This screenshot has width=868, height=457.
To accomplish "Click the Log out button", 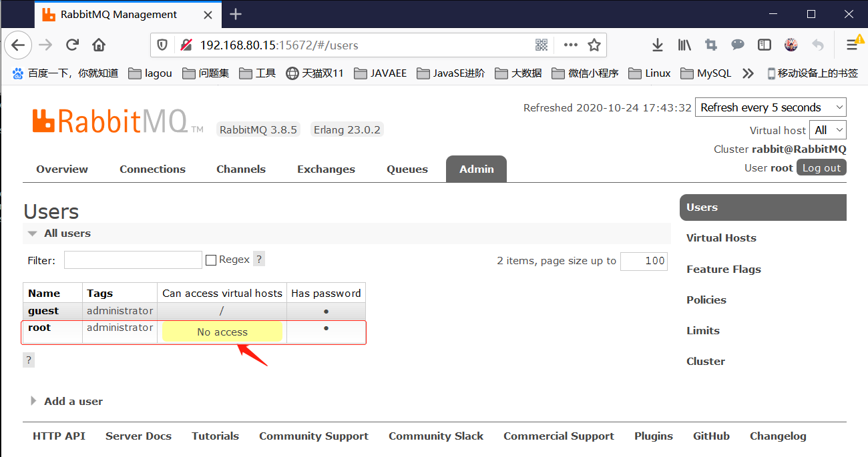I will pyautogui.click(x=821, y=167).
